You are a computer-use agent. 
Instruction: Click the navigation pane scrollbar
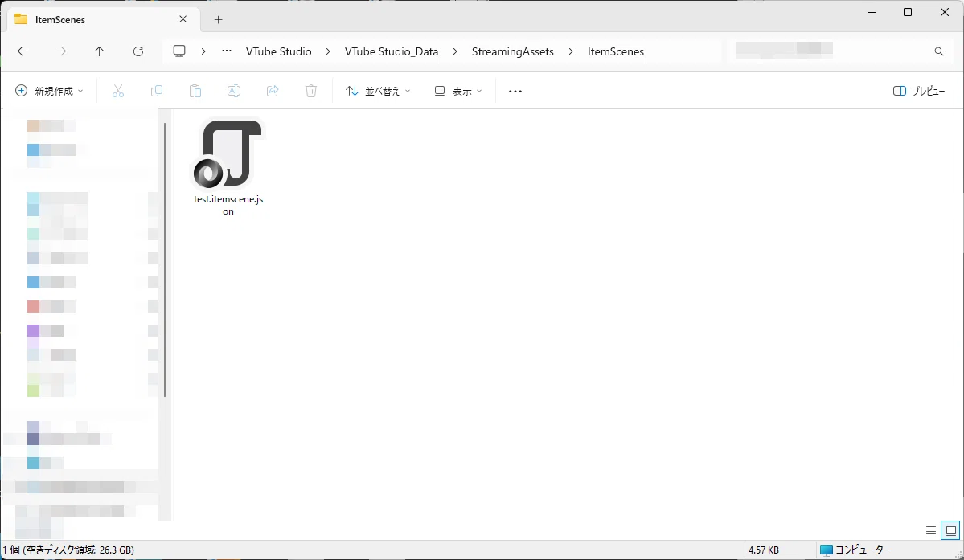(x=165, y=260)
